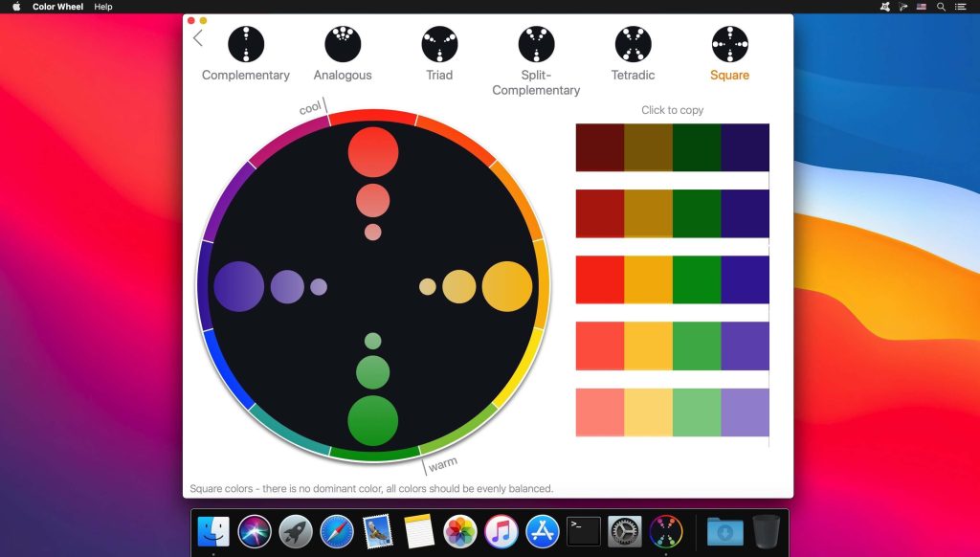Click the magenta segment of the wheel rim
980x557 pixels.
[289, 142]
